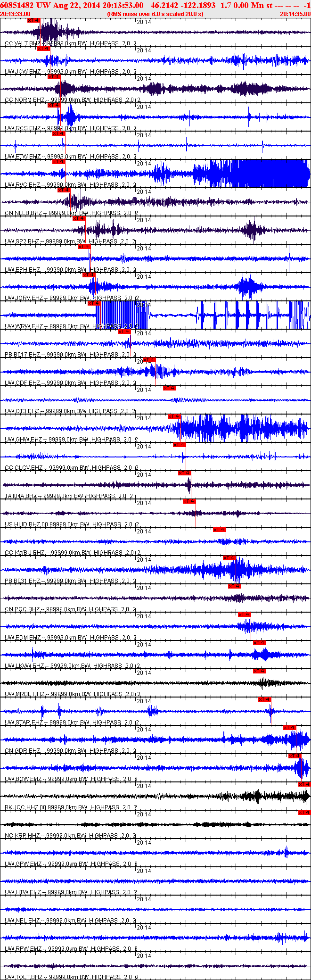Image resolution: width=311 pixels, height=980 pixels.
Task: Click the 'CN NLLB BHZ' station label
Action: tap(24, 213)
